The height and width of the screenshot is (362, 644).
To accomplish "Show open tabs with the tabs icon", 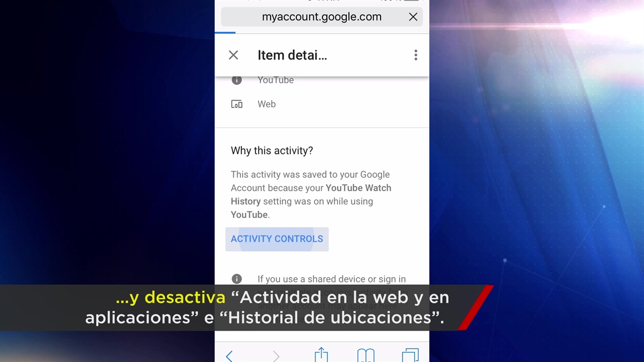I will [x=410, y=355].
